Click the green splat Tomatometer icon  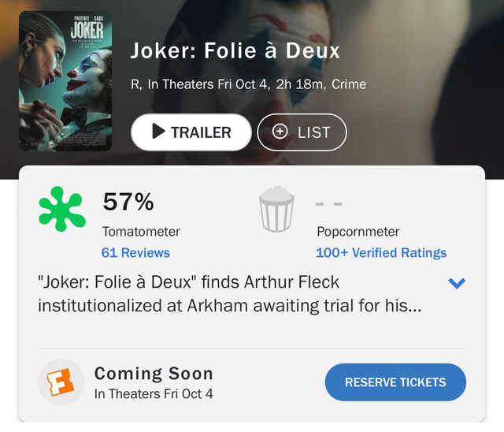(x=62, y=209)
